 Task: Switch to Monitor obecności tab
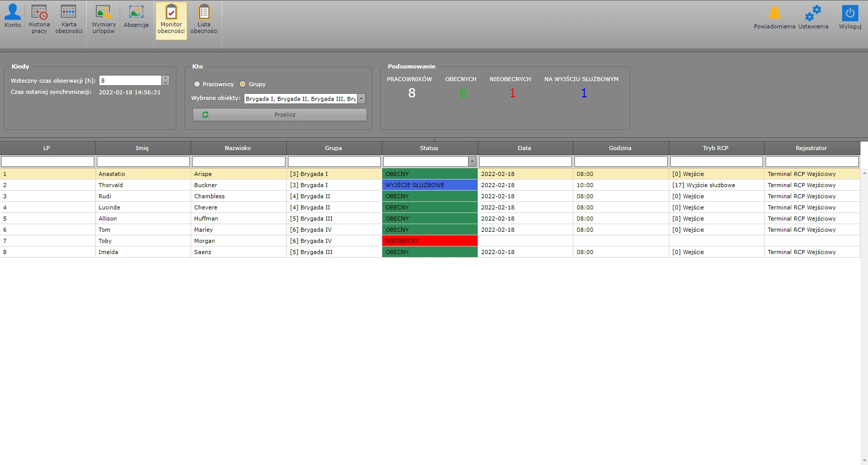tap(171, 20)
